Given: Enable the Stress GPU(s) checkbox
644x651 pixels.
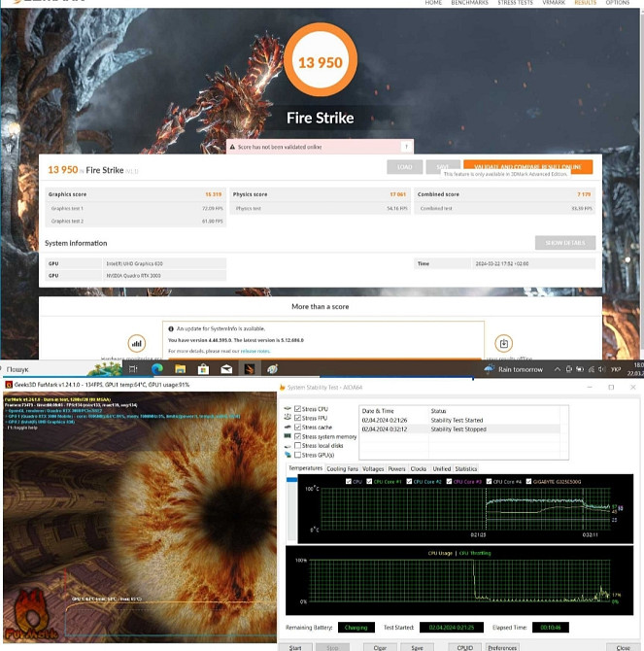Looking at the screenshot, I should (298, 455).
